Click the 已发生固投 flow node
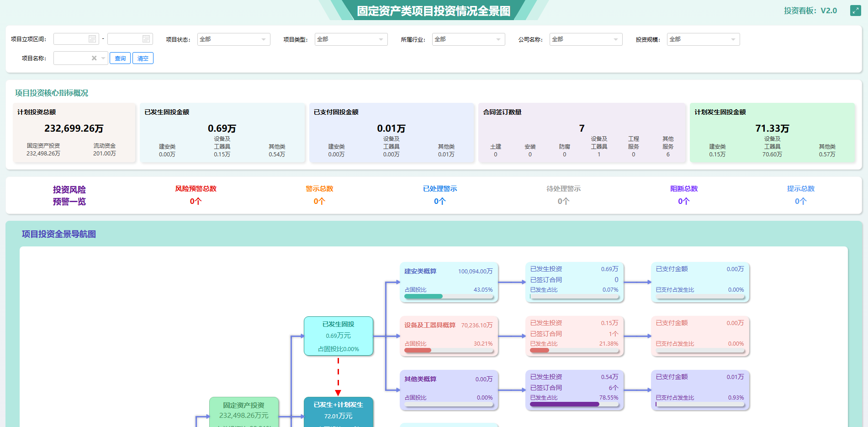The image size is (868, 427). click(339, 336)
